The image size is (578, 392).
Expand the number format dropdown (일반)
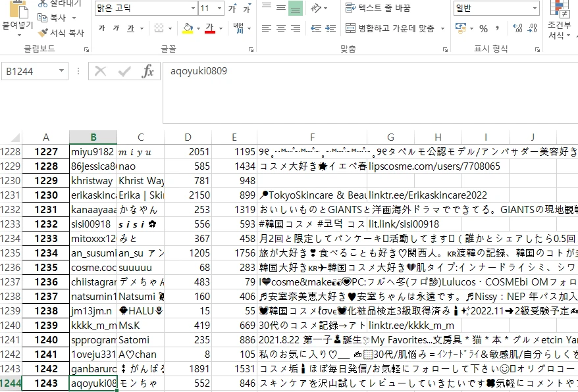pos(535,8)
